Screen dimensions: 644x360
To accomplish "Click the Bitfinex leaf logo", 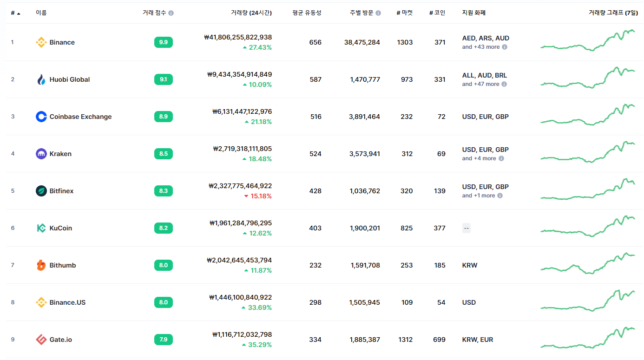I will (x=41, y=191).
